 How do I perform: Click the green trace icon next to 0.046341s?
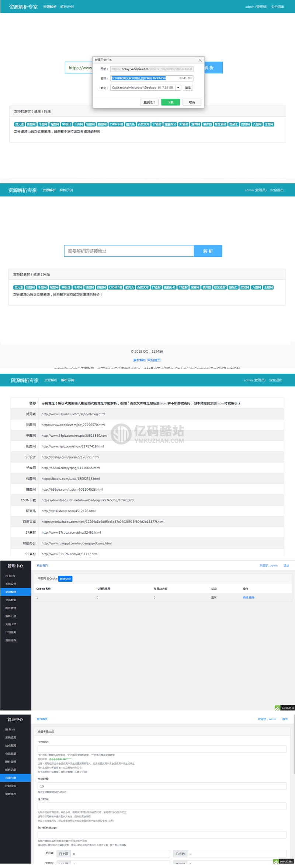(277, 708)
